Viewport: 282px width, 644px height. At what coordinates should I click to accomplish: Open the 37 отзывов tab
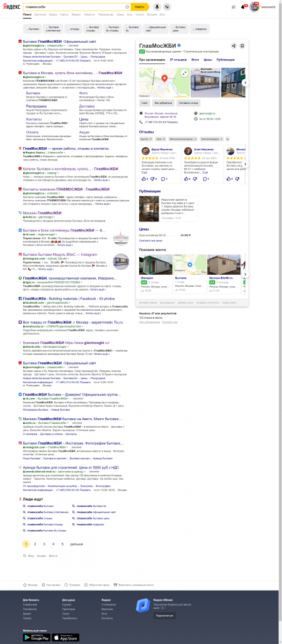178,60
